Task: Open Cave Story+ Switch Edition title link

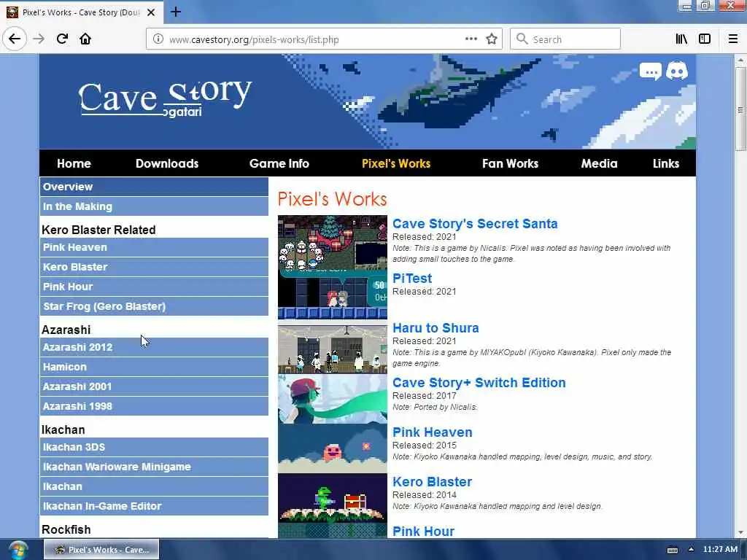Action: pyautogui.click(x=479, y=383)
